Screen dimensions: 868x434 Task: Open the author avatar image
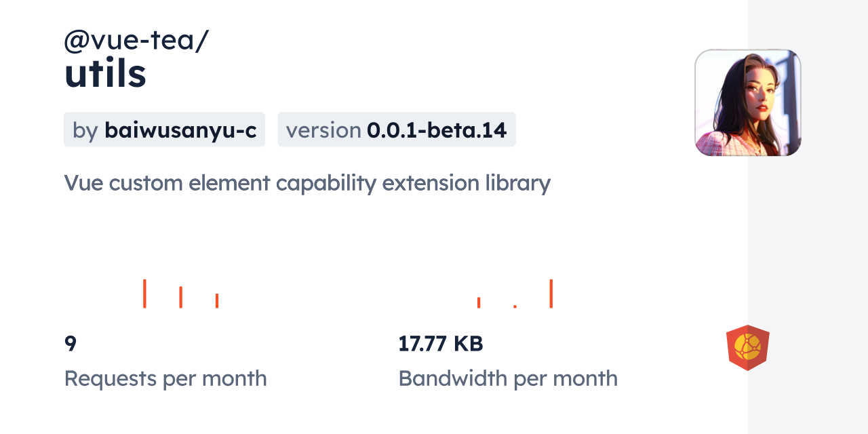747,102
